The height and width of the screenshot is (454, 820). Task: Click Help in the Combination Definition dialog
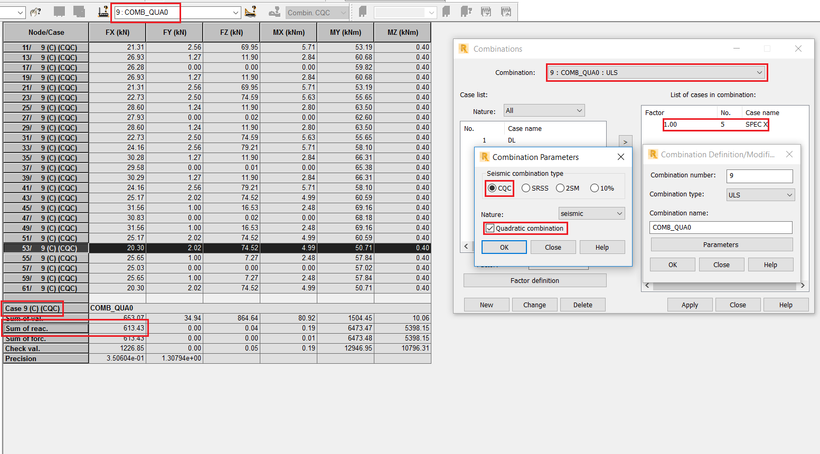click(x=770, y=265)
